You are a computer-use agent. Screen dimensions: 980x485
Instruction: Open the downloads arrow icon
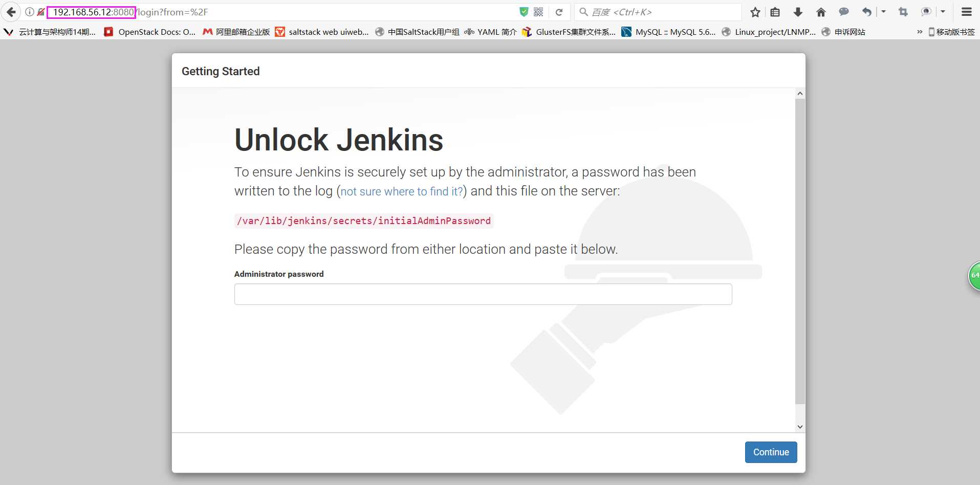click(798, 12)
